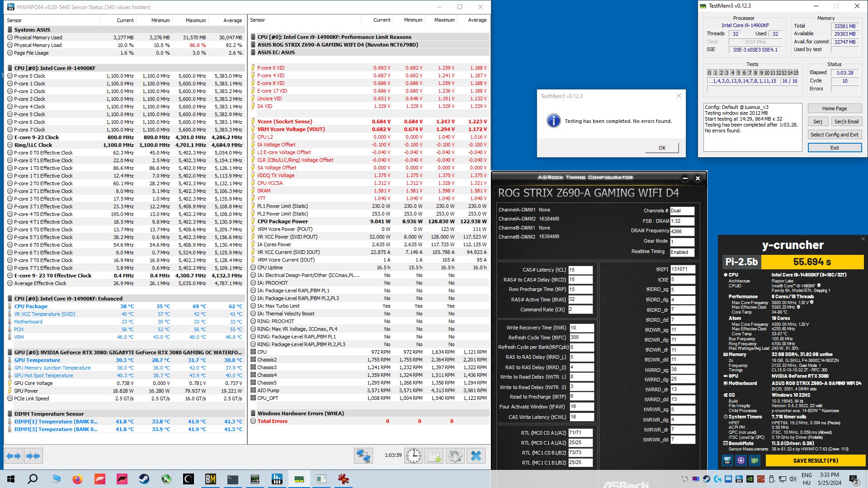Click the Channels # field showing Dual

[x=682, y=211]
